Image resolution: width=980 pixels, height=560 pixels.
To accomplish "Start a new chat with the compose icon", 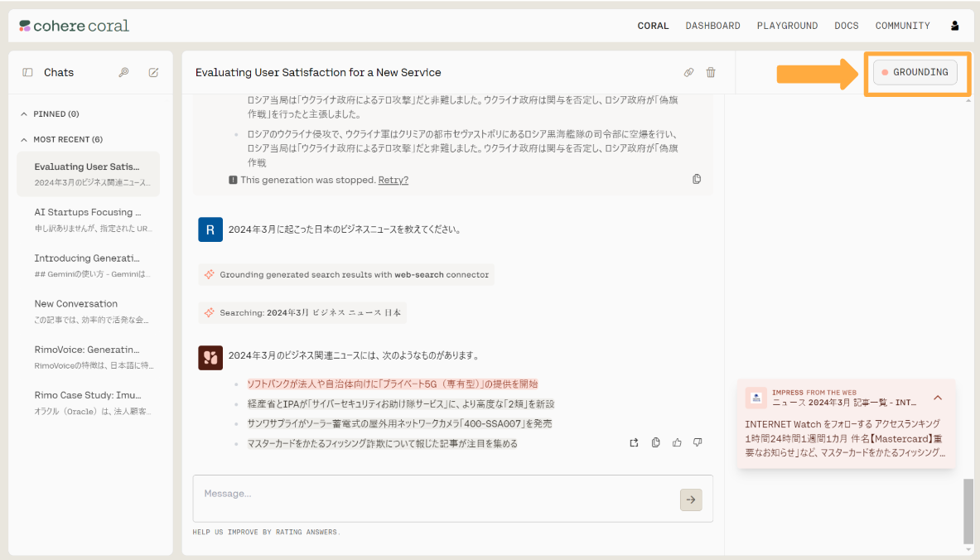I will pos(152,72).
